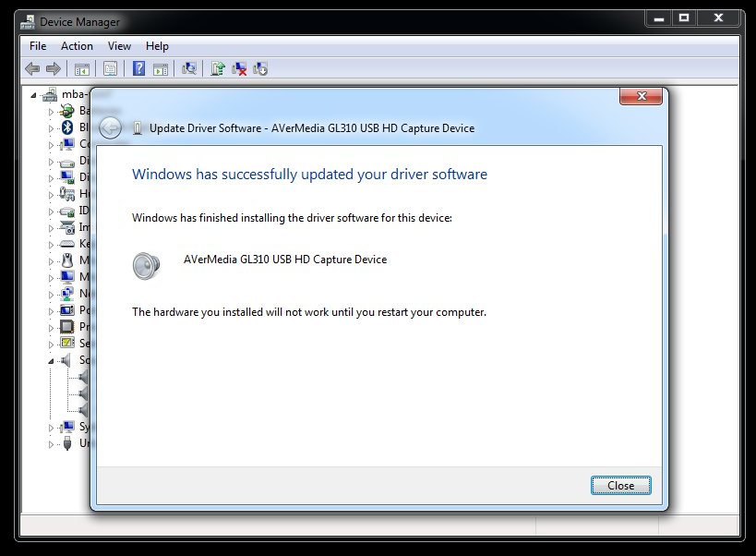
Task: Select the Bluetooth category icon in tree
Action: coord(67,127)
